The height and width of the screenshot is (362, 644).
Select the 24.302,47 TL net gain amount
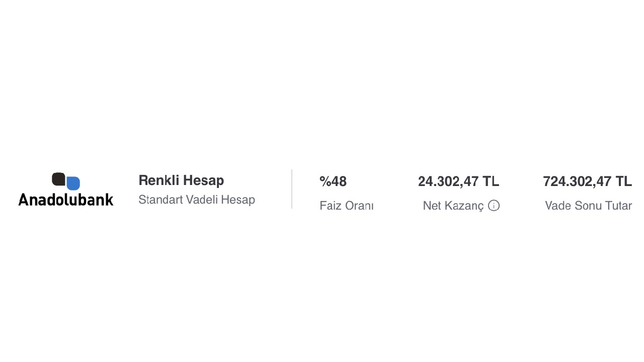458,182
